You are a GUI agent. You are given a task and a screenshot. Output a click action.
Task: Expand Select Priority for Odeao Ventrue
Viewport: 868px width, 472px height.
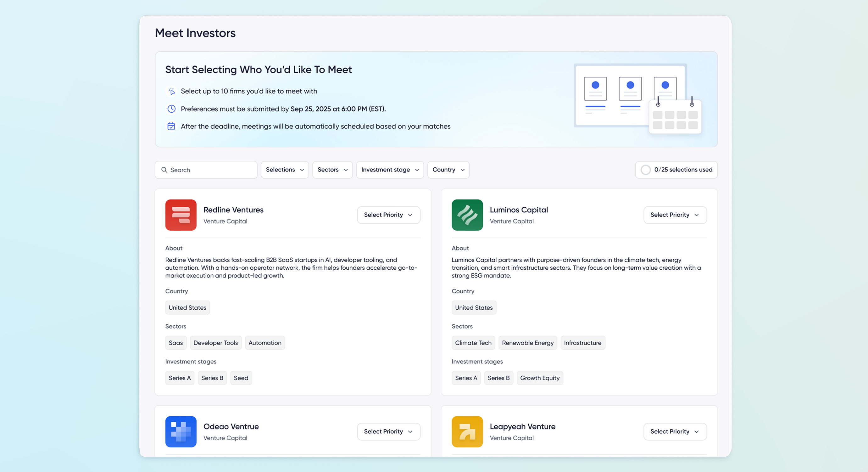[388, 431]
